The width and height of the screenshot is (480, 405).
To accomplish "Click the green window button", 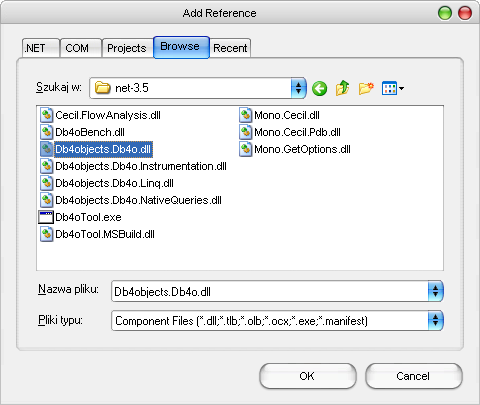I will click(445, 13).
